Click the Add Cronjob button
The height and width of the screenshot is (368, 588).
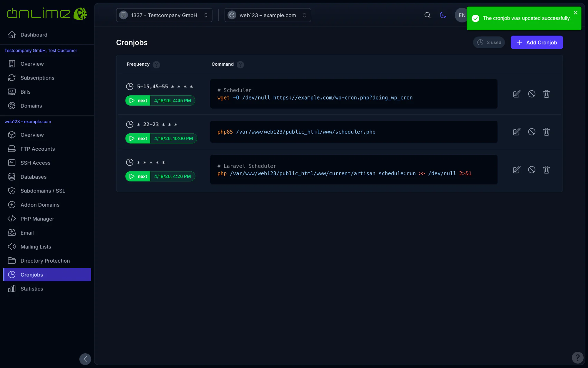537,42
